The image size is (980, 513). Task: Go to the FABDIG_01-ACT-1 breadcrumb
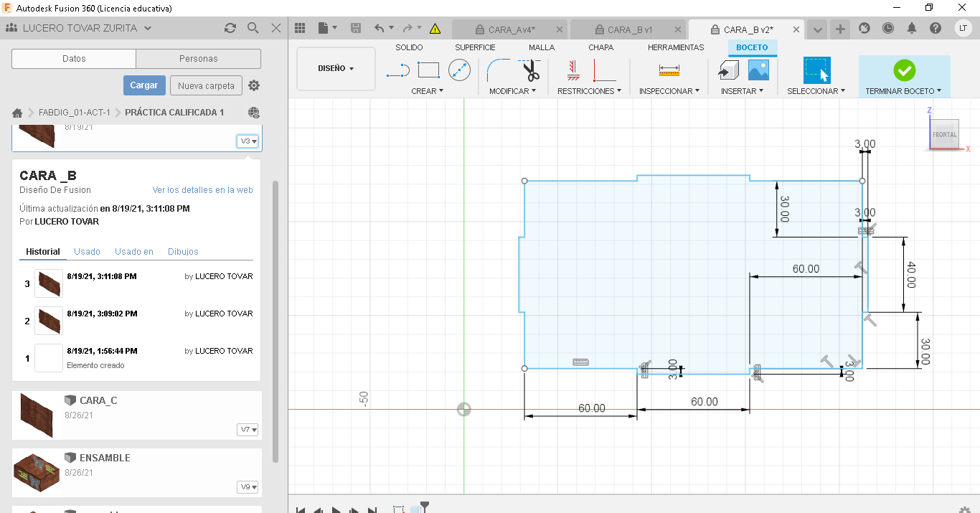coord(75,113)
